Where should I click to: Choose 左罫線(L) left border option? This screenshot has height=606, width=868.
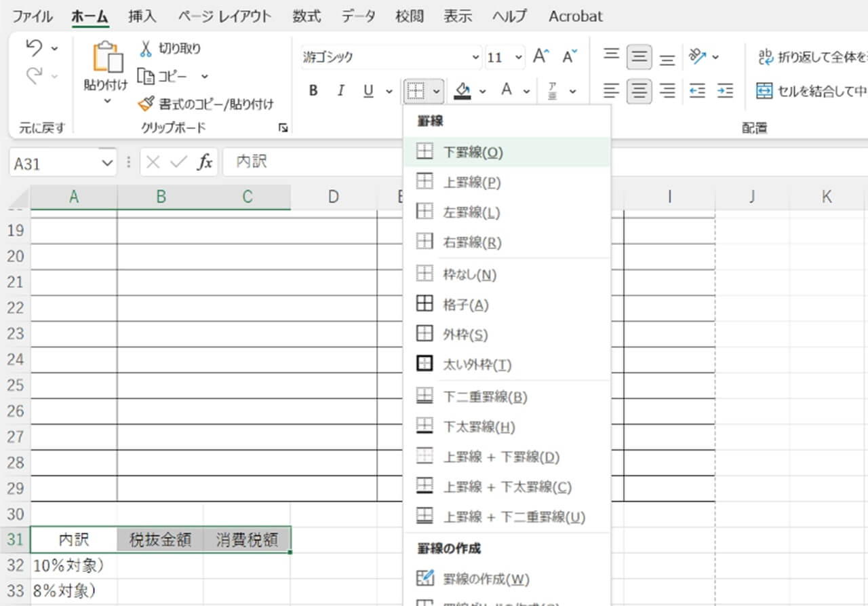pyautogui.click(x=507, y=212)
